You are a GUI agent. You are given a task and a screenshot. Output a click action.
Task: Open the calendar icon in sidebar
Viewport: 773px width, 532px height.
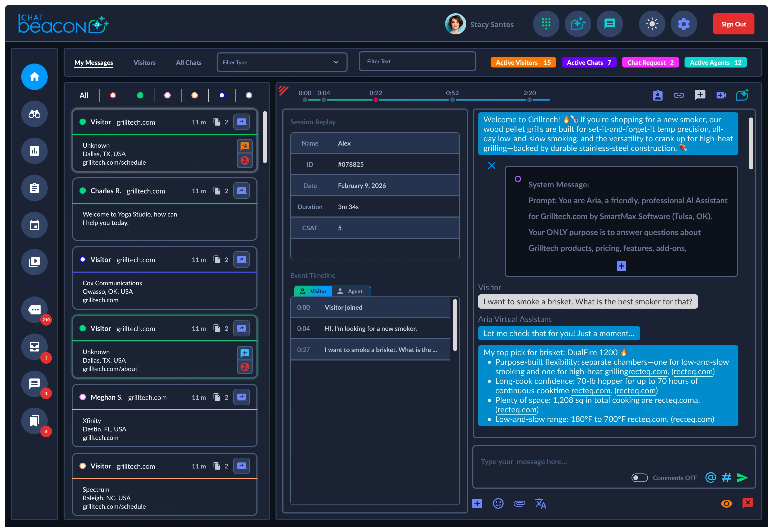(34, 225)
